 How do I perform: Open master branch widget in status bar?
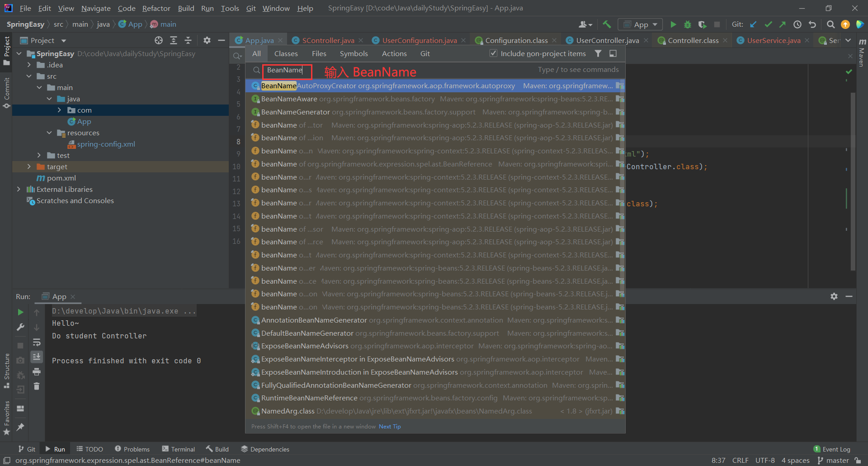833,461
